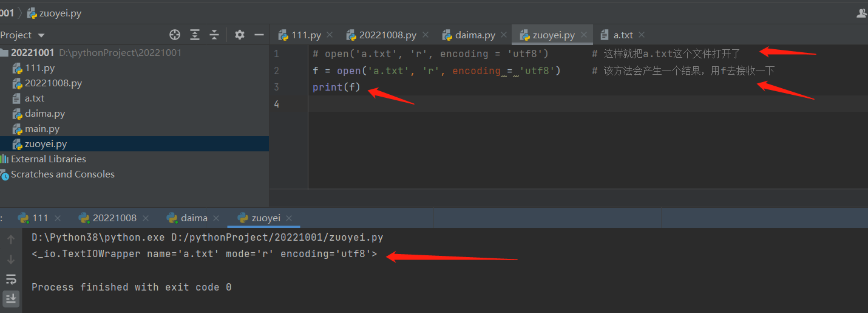Screen dimensions: 868x313
Task: Click the Up the Stack Trace arrow
Action: point(11,240)
